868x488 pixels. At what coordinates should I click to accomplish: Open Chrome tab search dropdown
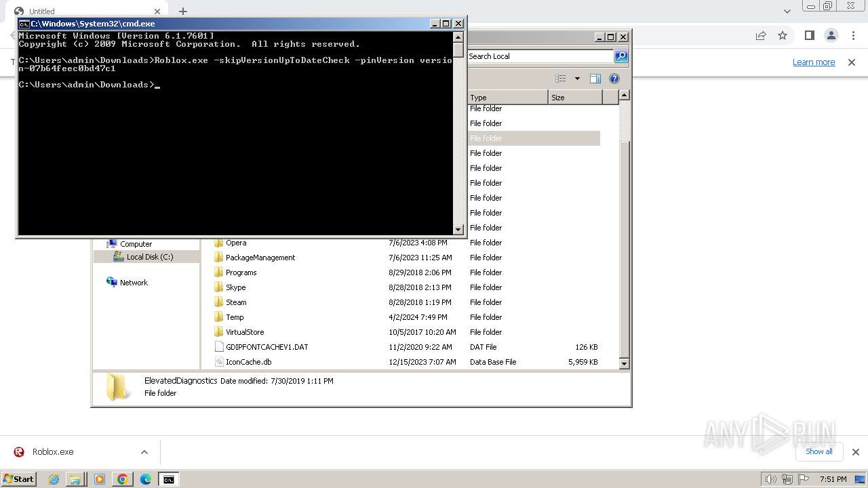tap(787, 11)
